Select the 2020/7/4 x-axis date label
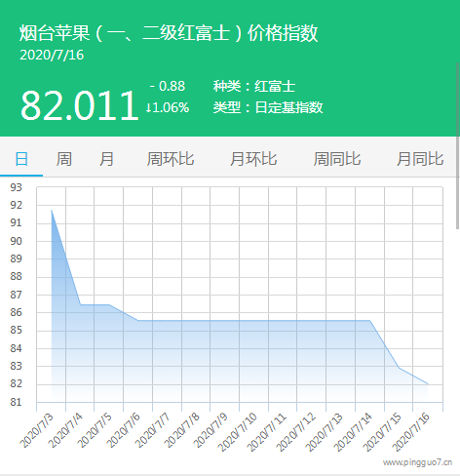This screenshot has height=476, width=460. pos(66,431)
